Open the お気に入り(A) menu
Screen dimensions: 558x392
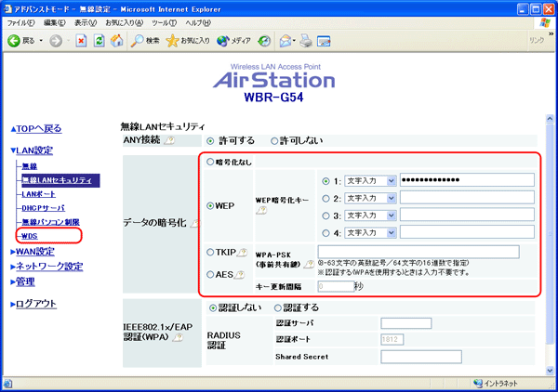(125, 23)
